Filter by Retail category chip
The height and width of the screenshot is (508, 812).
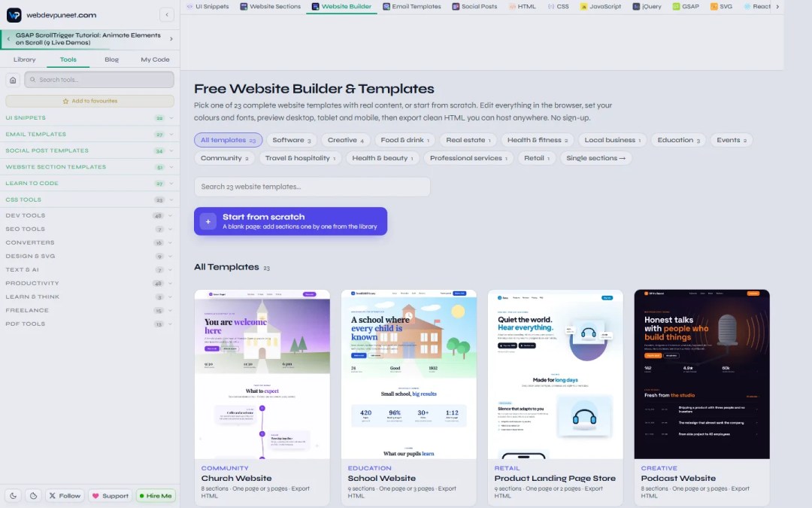coord(537,158)
